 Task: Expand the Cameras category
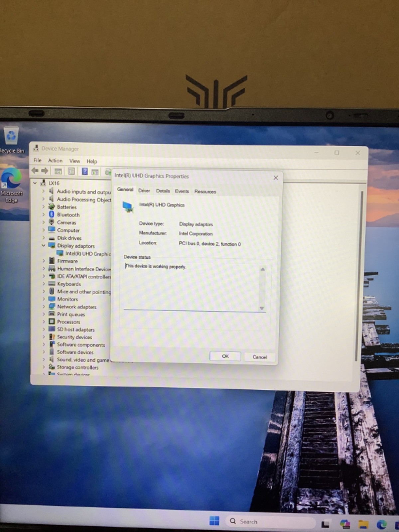click(43, 222)
